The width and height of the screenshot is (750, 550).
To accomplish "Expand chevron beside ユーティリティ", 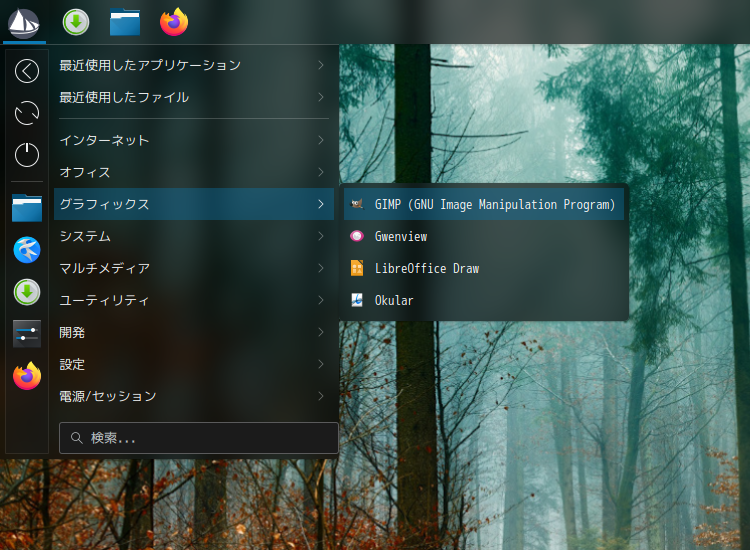I will coord(321,300).
